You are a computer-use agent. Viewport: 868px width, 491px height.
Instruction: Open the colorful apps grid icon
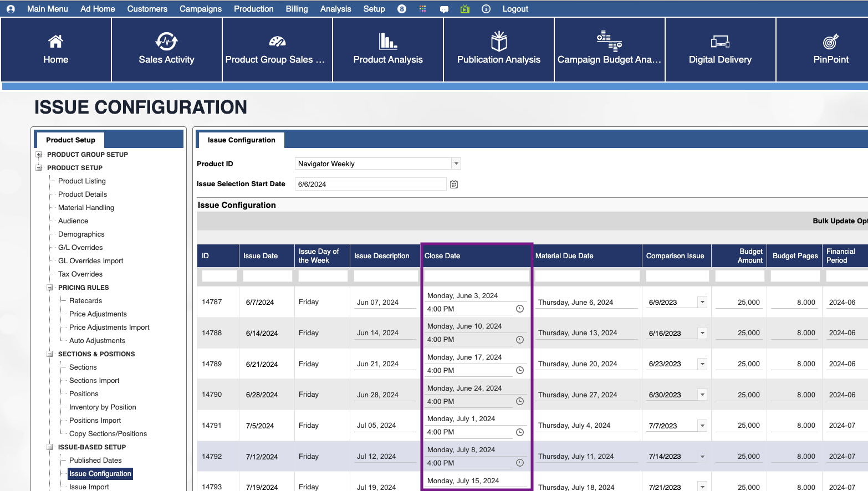(x=422, y=9)
